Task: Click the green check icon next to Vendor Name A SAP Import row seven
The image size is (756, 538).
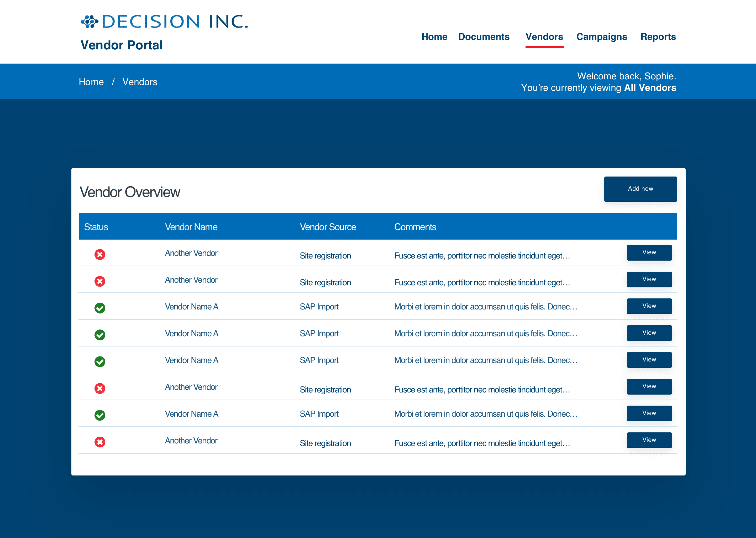Action: pyautogui.click(x=100, y=415)
